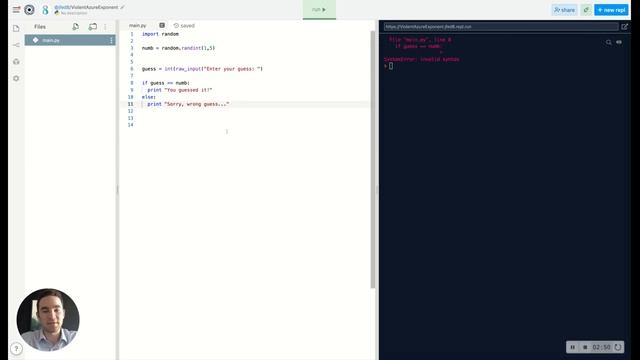Screen dimensions: 640x360
Task: Click the repl.run URL address field
Action: [501, 27]
